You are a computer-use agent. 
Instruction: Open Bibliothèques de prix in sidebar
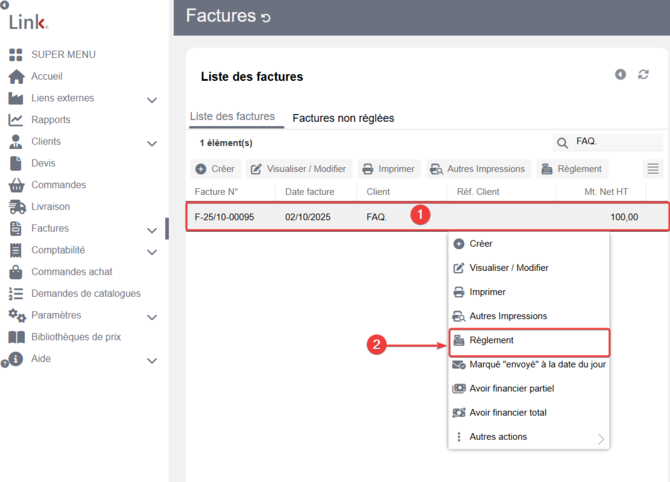[x=76, y=337]
